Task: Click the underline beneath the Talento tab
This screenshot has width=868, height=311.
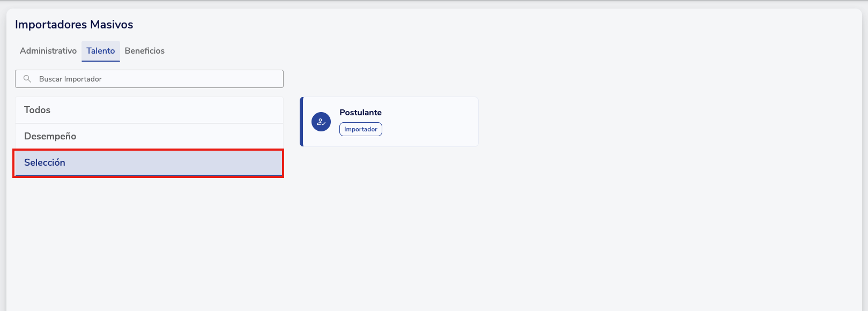Action: [101, 61]
